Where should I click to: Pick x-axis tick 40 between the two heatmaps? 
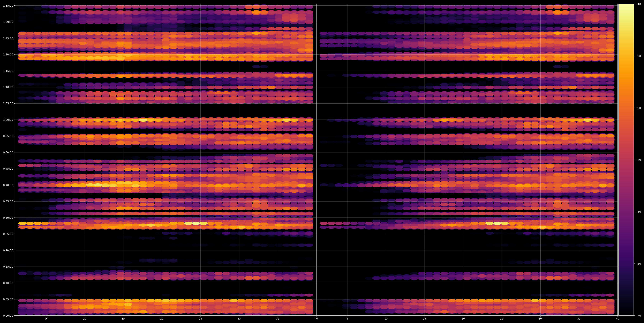tap(316, 319)
